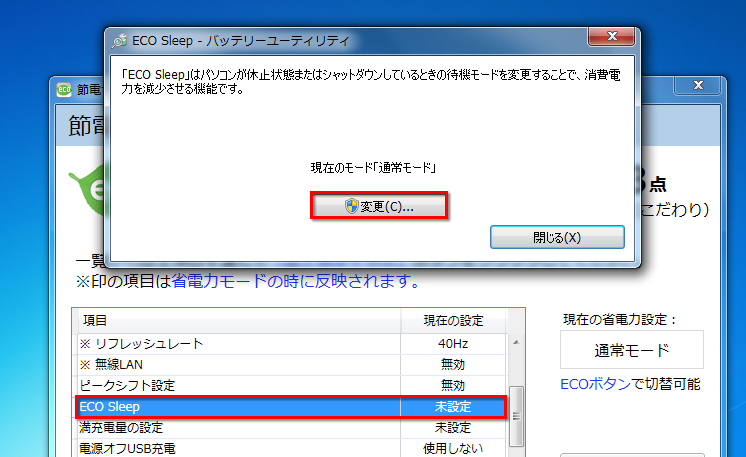Click the list scrollbar up arrow
The height and width of the screenshot is (457, 746).
[516, 342]
